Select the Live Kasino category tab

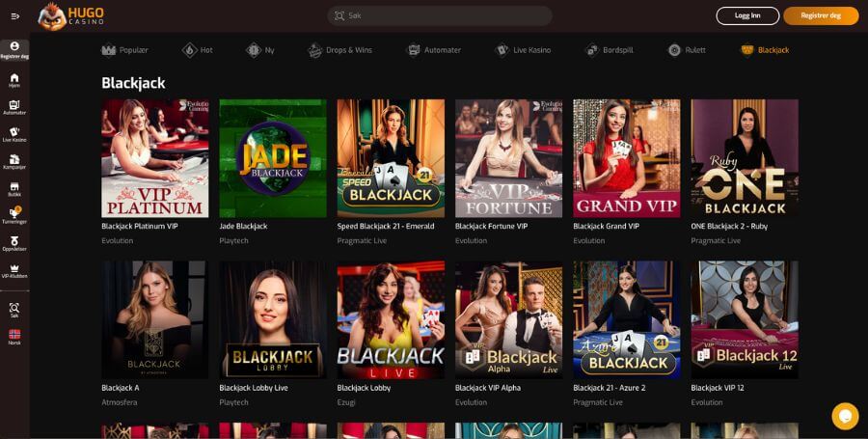pos(523,50)
